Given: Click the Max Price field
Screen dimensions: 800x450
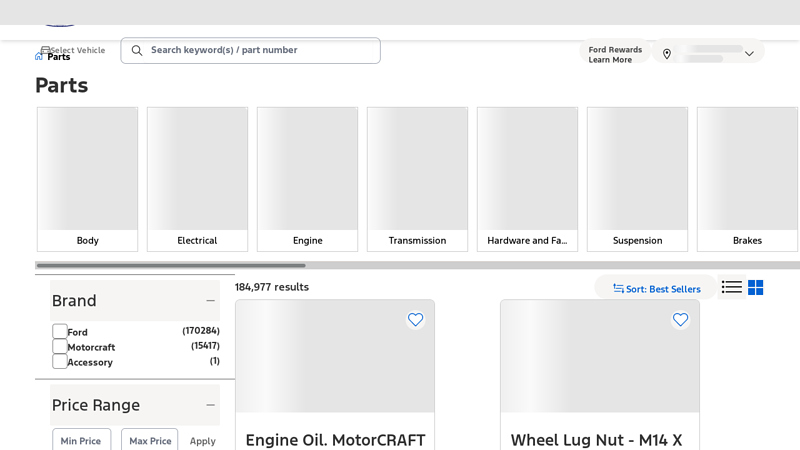Looking at the screenshot, I should coord(149,440).
